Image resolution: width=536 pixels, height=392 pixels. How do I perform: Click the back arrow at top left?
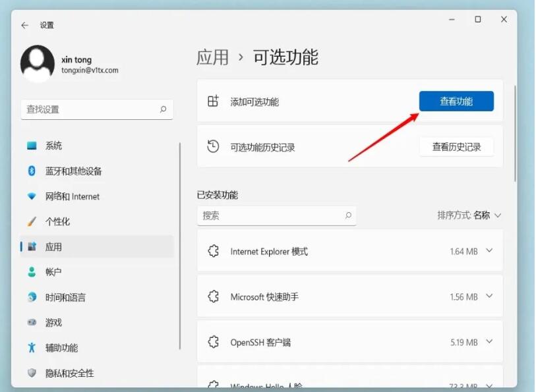click(24, 24)
